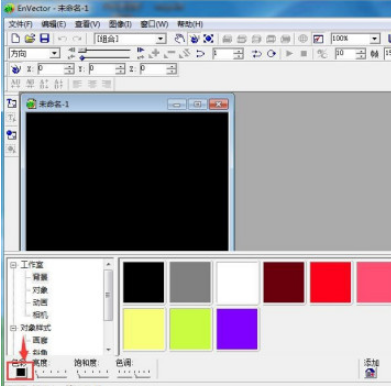
Task: Select the hand pan tool in the toolbar
Action: 180,39
